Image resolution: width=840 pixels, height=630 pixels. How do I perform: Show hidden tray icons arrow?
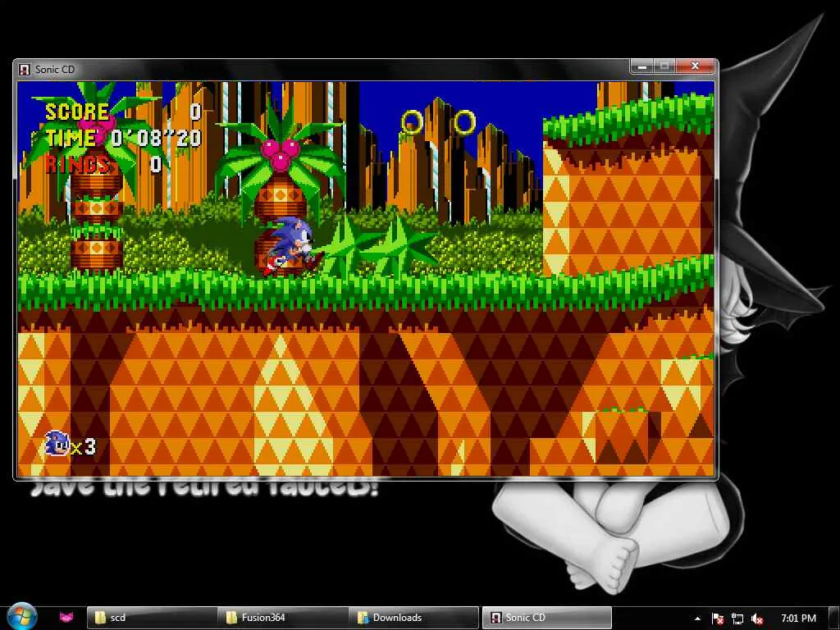tap(697, 619)
